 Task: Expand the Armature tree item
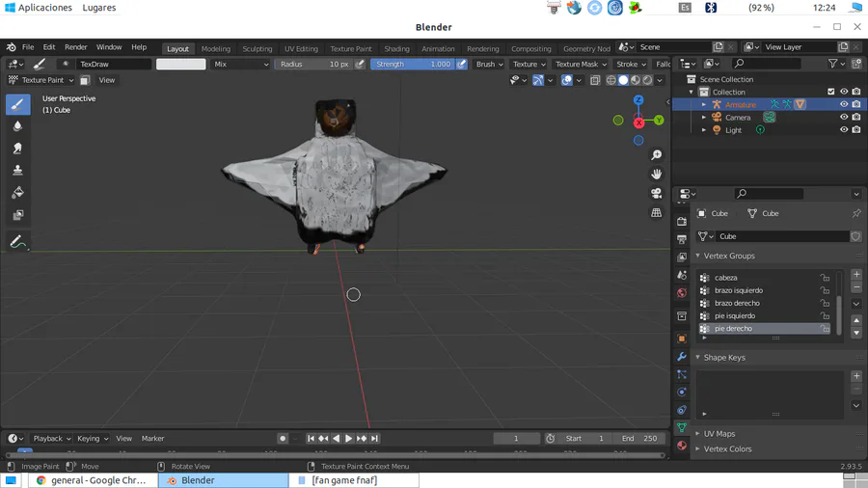click(704, 104)
